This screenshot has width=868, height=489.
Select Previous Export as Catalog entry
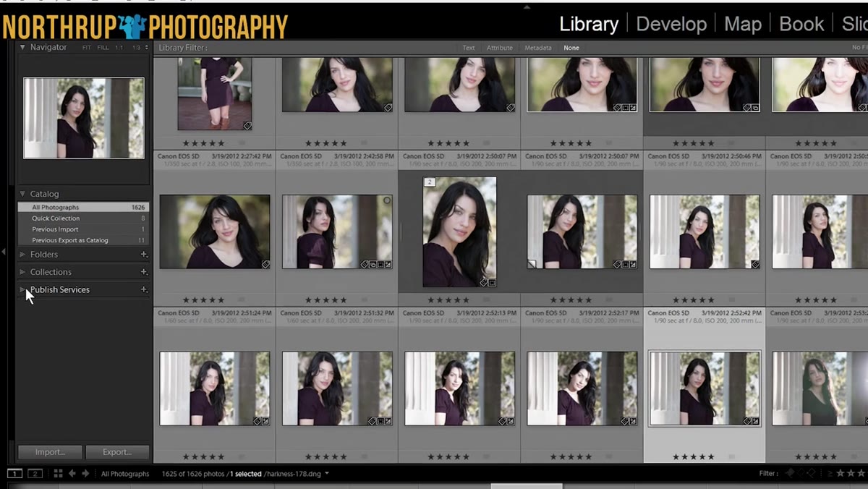[83, 240]
